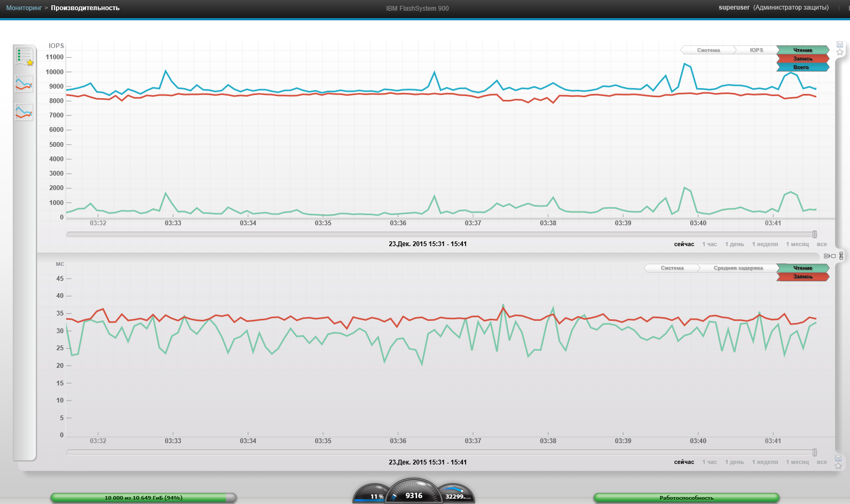Image resolution: width=850 pixels, height=504 pixels.
Task: Select '1 час' range for IOPS chart
Action: tap(710, 244)
